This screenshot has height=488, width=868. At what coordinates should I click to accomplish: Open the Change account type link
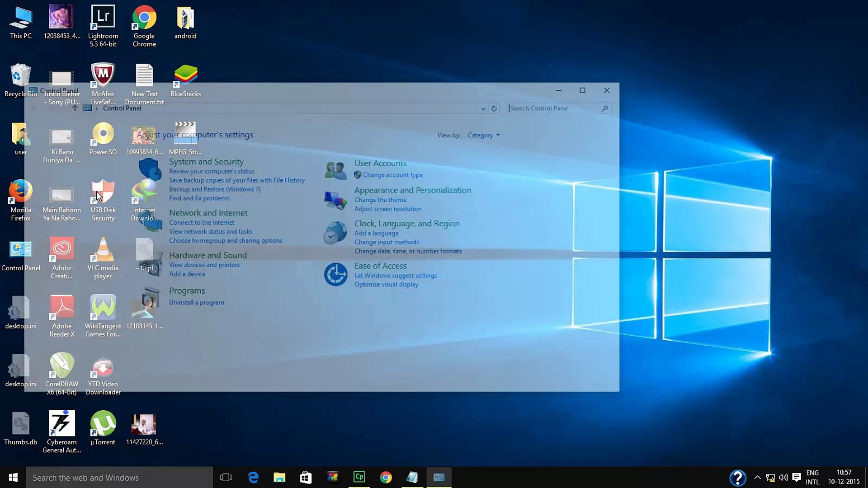click(392, 175)
